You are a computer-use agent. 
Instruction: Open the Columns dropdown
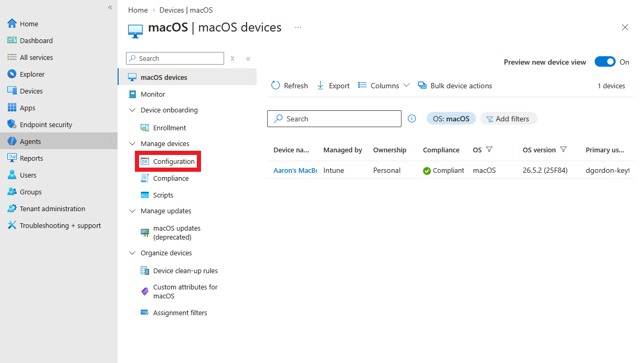[384, 86]
